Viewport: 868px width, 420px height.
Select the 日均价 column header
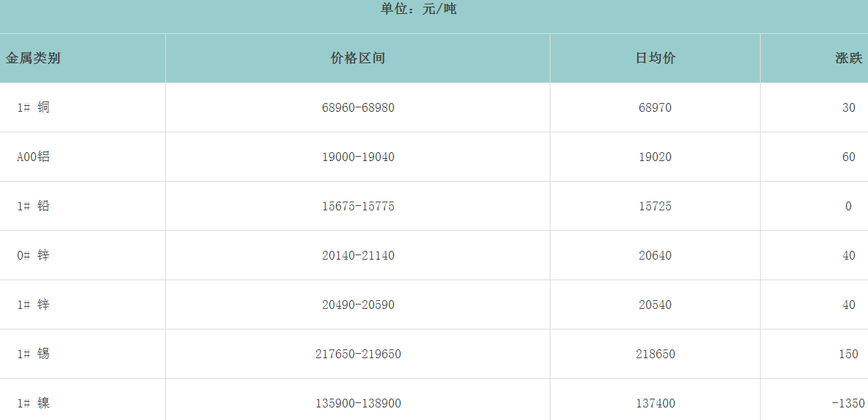point(655,58)
